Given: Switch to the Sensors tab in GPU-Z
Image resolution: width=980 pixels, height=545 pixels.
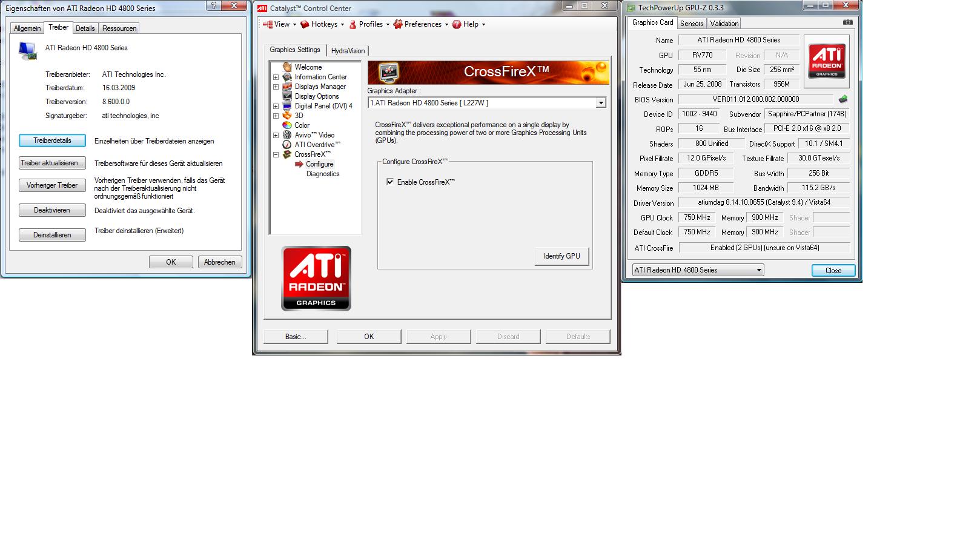Looking at the screenshot, I should point(692,24).
